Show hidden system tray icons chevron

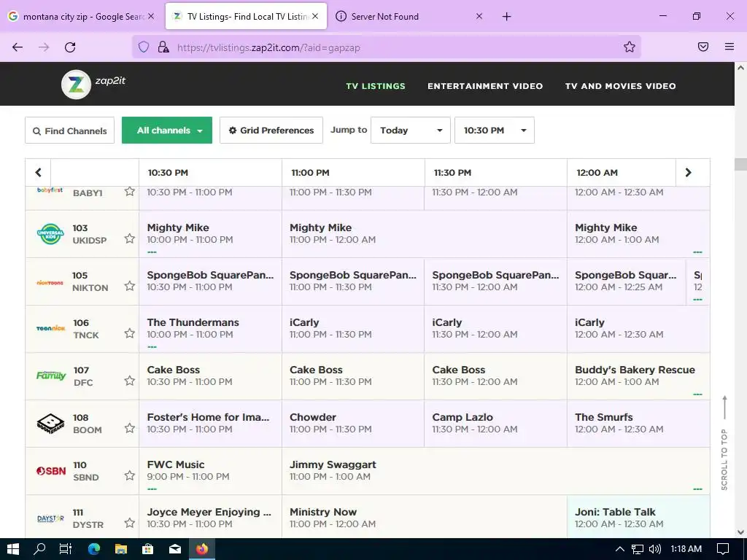click(620, 549)
